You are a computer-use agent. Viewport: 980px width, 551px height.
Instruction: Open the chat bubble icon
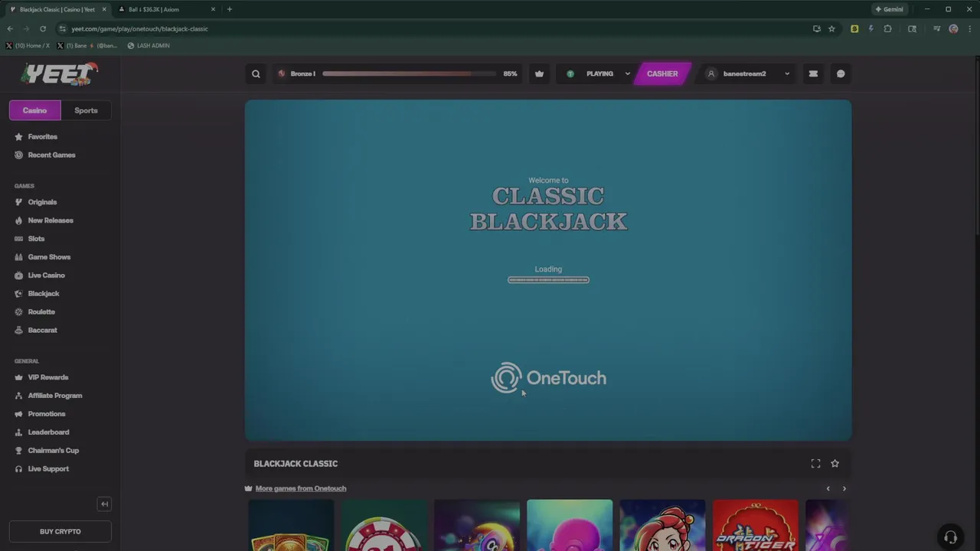tap(841, 74)
